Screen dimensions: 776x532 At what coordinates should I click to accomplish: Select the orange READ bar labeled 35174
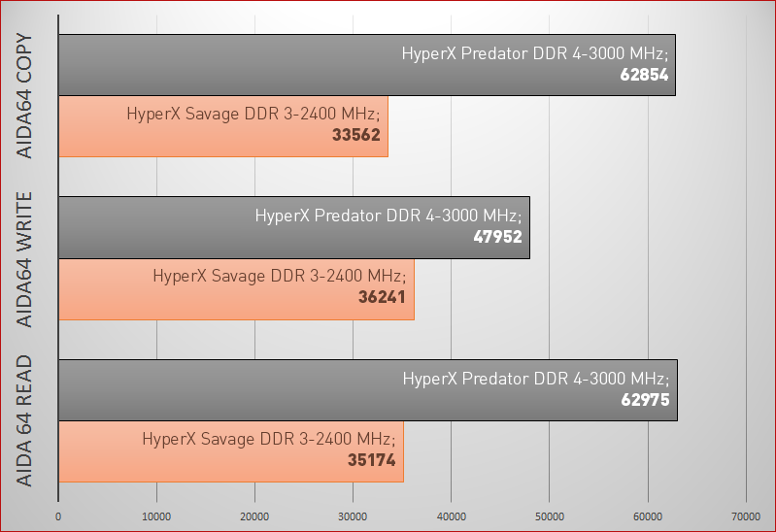231,451
